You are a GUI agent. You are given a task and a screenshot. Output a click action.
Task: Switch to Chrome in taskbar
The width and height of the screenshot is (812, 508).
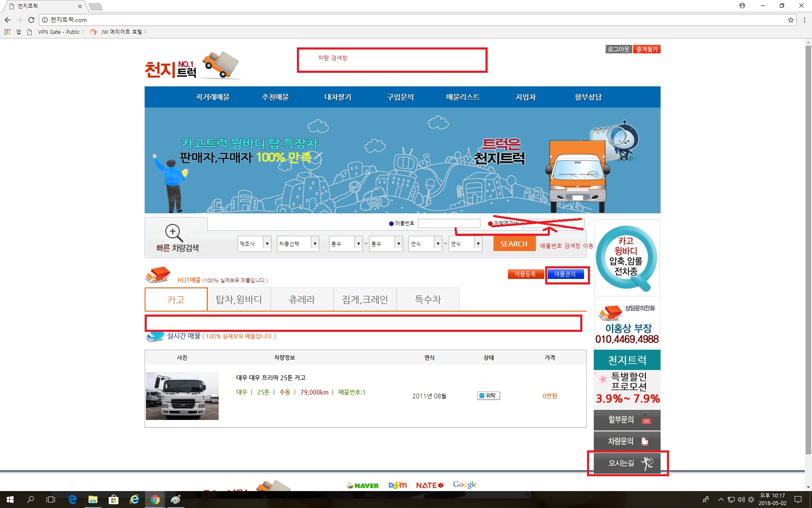[155, 500]
